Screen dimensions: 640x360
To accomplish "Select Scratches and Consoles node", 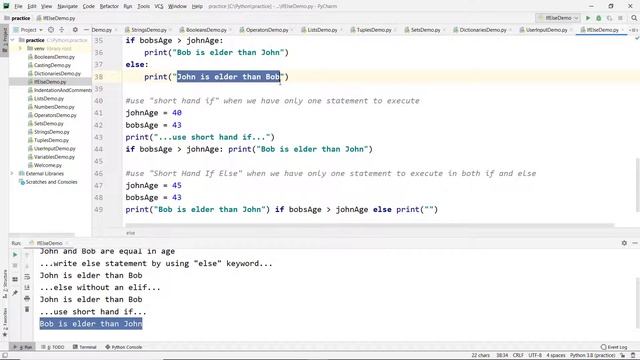I will pos(51,182).
